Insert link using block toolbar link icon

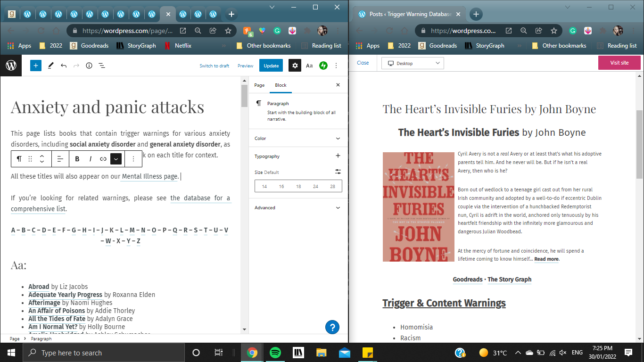pos(103,159)
